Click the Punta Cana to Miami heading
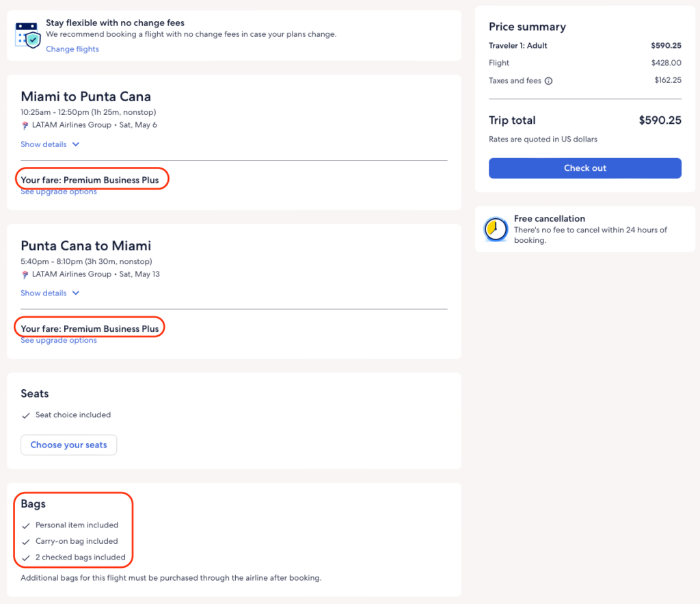Screen dimensions: 700x604 click(86, 246)
